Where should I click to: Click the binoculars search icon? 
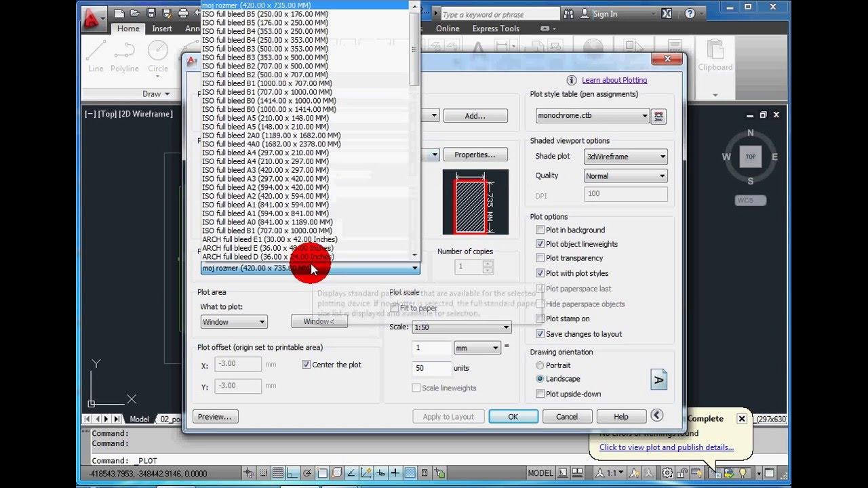tap(570, 14)
